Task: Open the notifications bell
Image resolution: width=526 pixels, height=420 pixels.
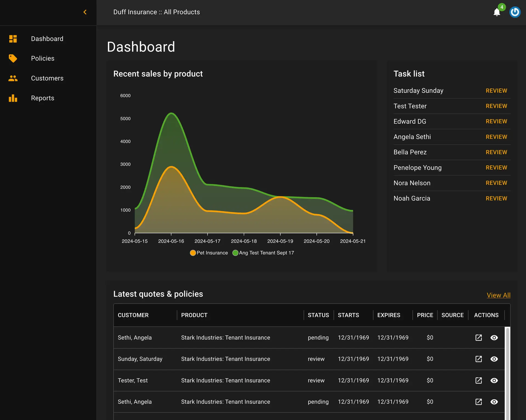Action: tap(497, 12)
